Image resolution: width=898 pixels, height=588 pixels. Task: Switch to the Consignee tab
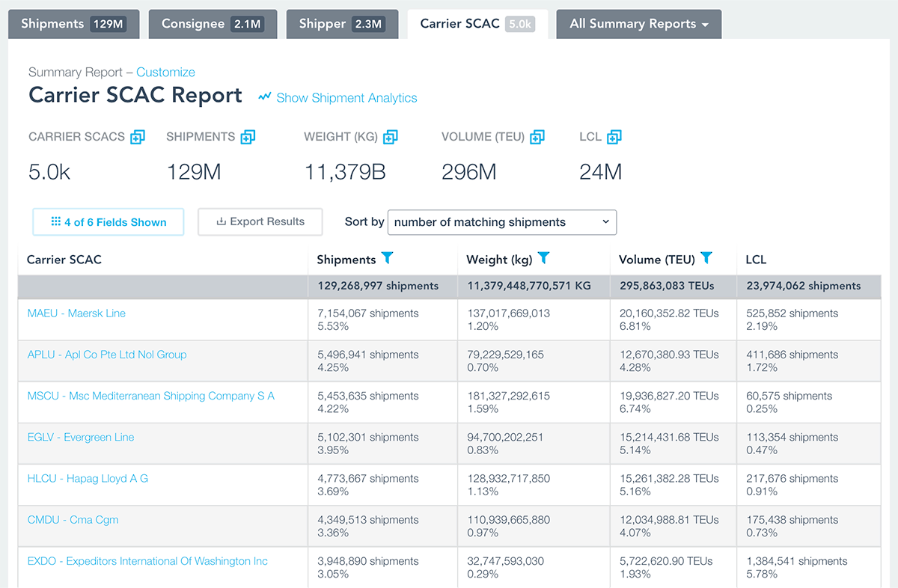coord(213,23)
